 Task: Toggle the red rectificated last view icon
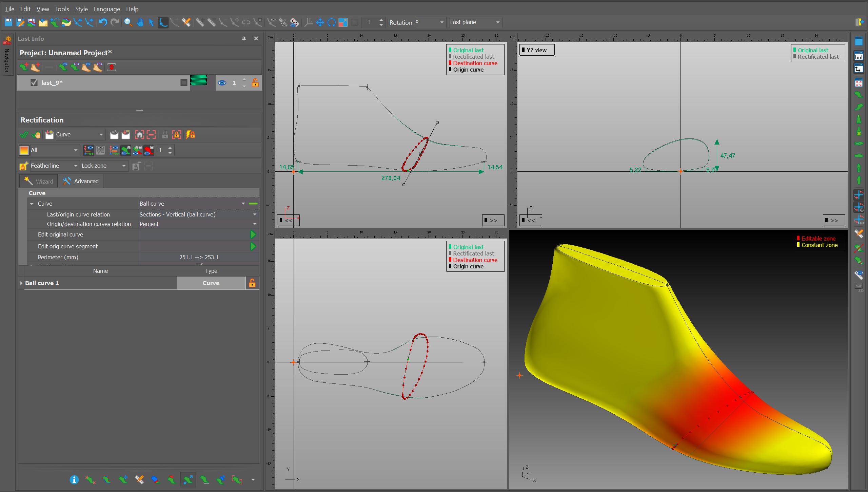(149, 150)
